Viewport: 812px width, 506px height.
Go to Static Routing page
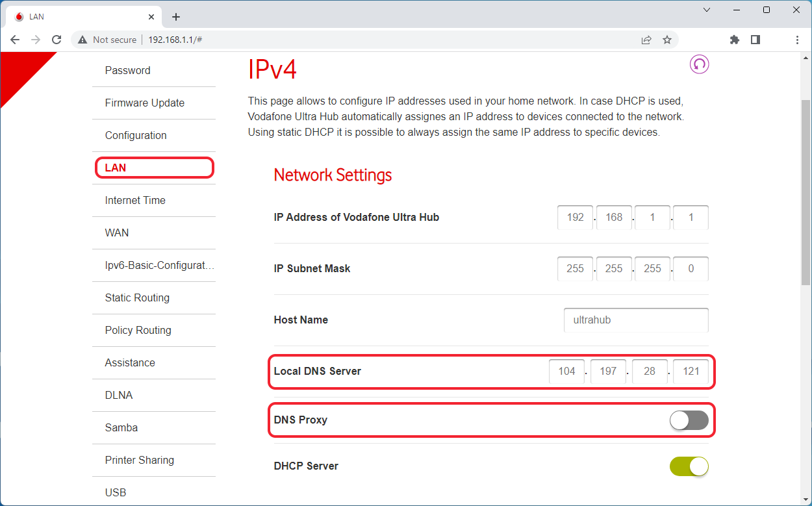point(137,297)
